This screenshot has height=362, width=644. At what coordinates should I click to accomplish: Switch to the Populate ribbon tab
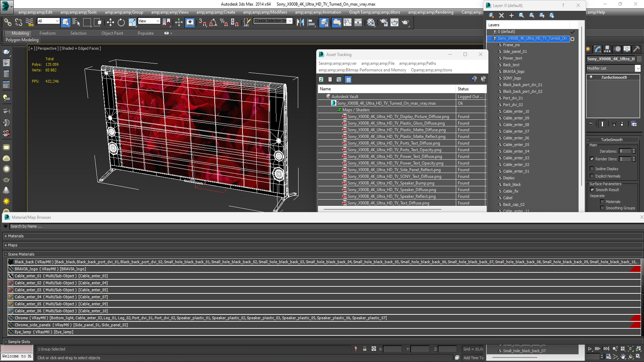click(146, 33)
